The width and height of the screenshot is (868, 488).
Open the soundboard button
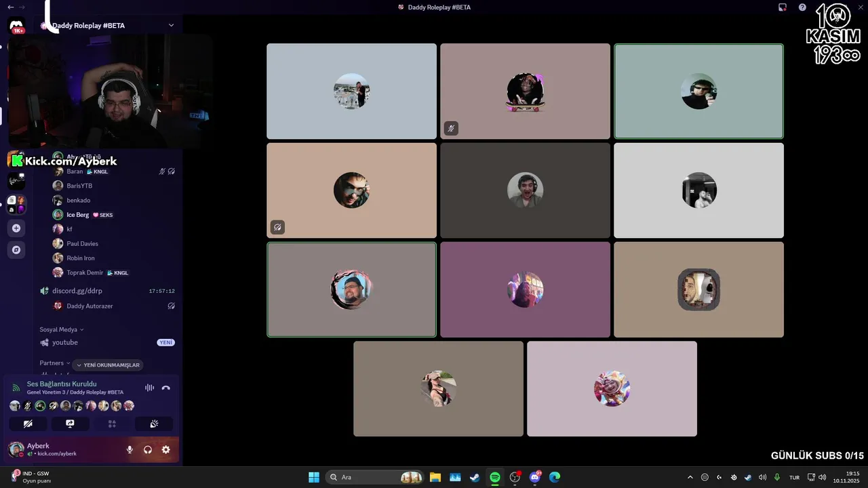click(x=154, y=424)
